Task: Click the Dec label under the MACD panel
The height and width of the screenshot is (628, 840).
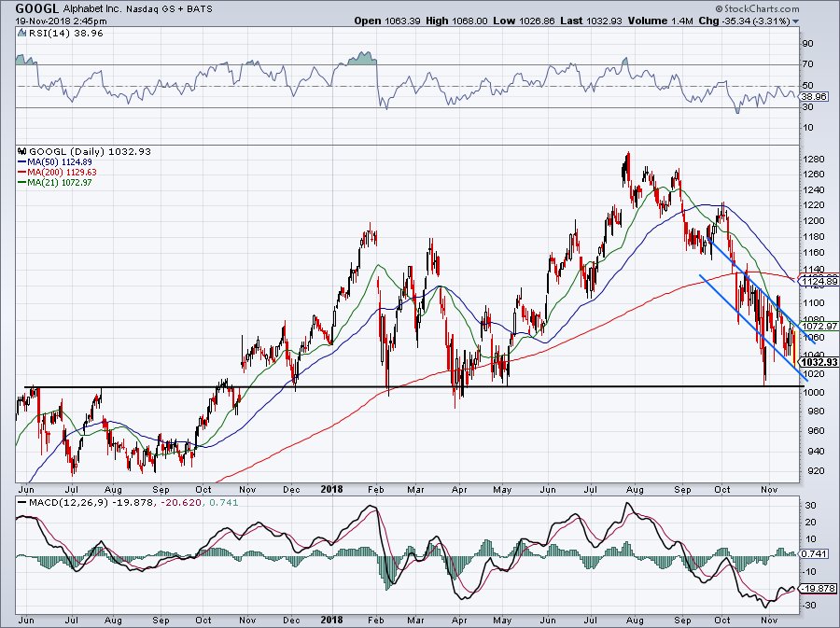Action: tap(291, 621)
